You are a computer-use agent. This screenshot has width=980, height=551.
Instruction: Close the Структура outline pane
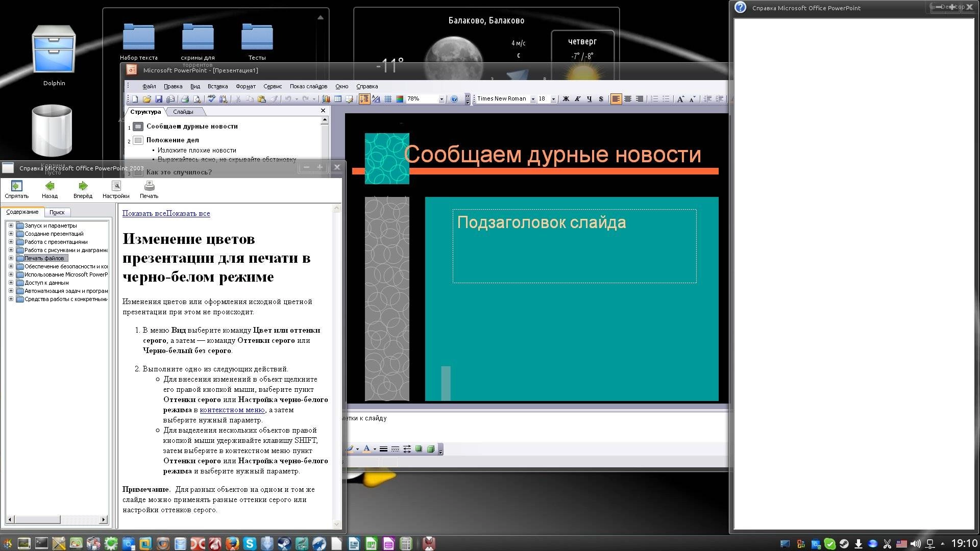click(323, 111)
